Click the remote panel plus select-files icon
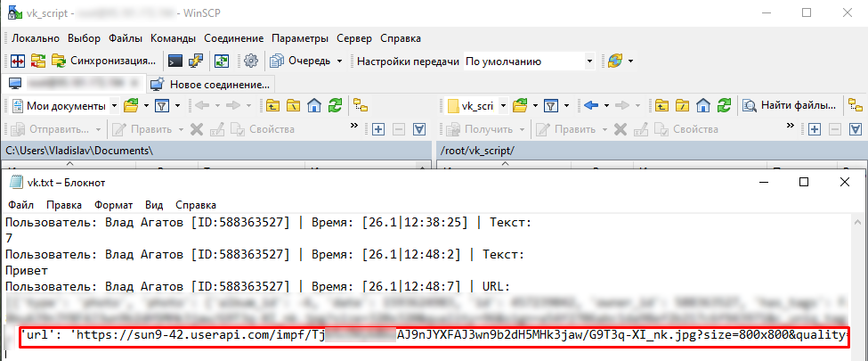The height and width of the screenshot is (361, 868). coord(815,129)
